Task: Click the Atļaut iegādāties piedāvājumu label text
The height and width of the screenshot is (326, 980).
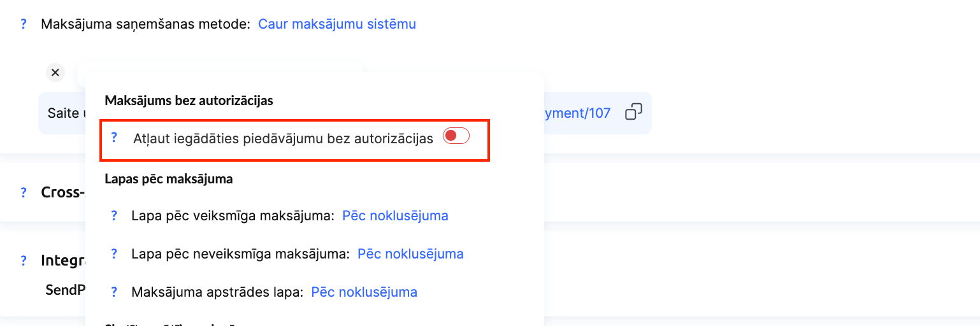Action: (x=283, y=138)
